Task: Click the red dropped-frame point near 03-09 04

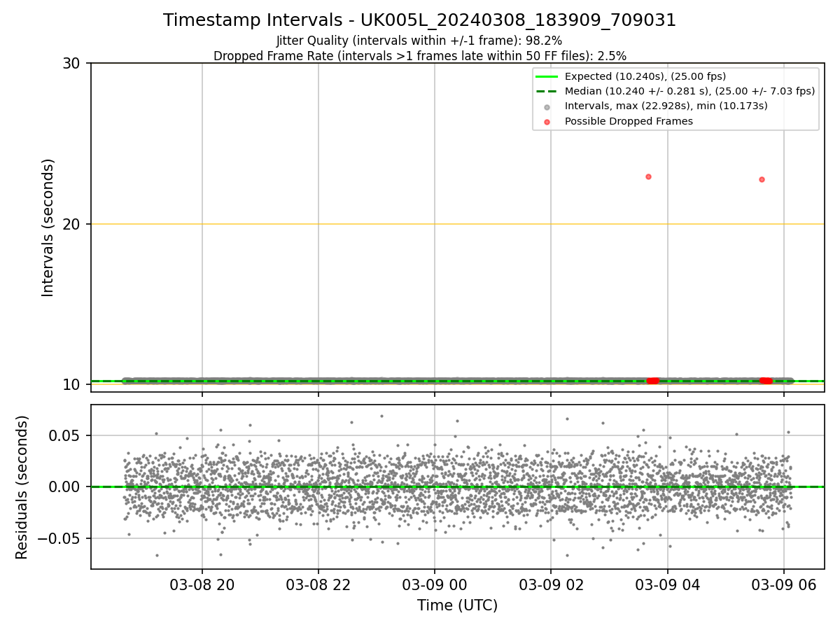Action: [648, 176]
